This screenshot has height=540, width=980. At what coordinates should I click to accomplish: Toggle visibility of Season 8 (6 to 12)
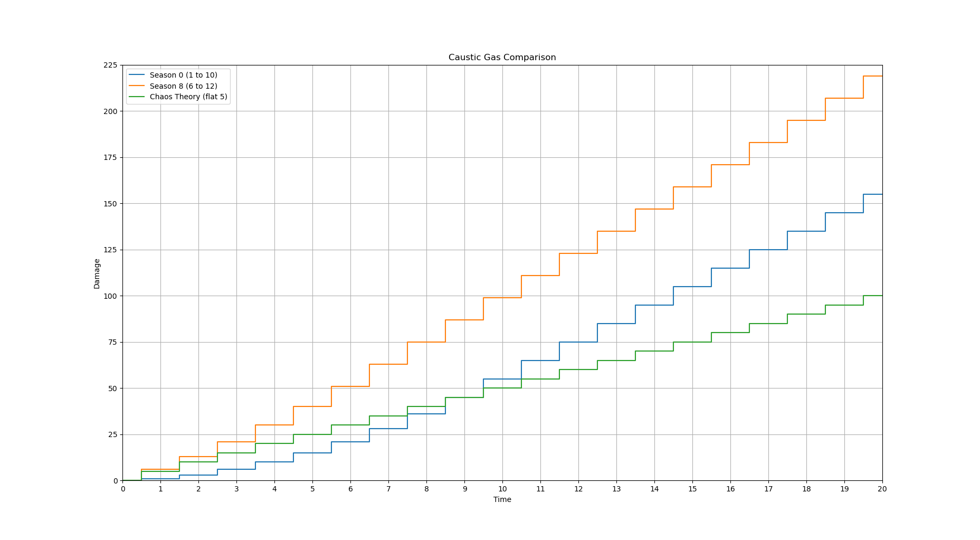183,86
